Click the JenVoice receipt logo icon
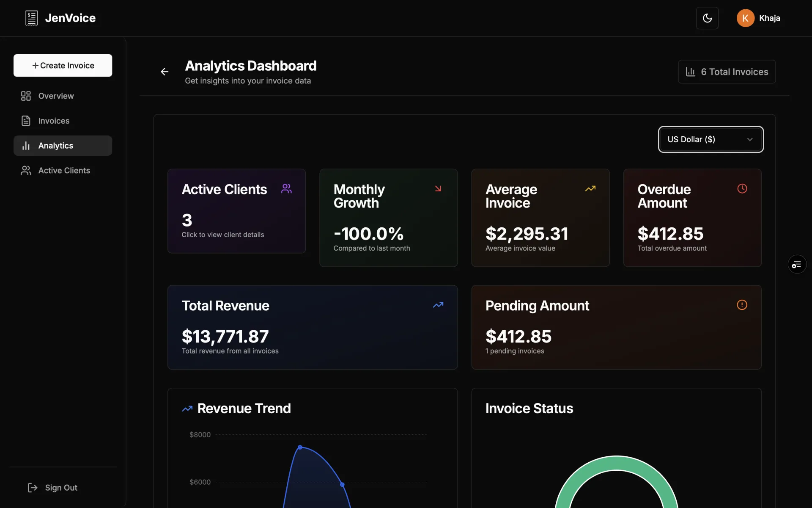 click(x=31, y=18)
